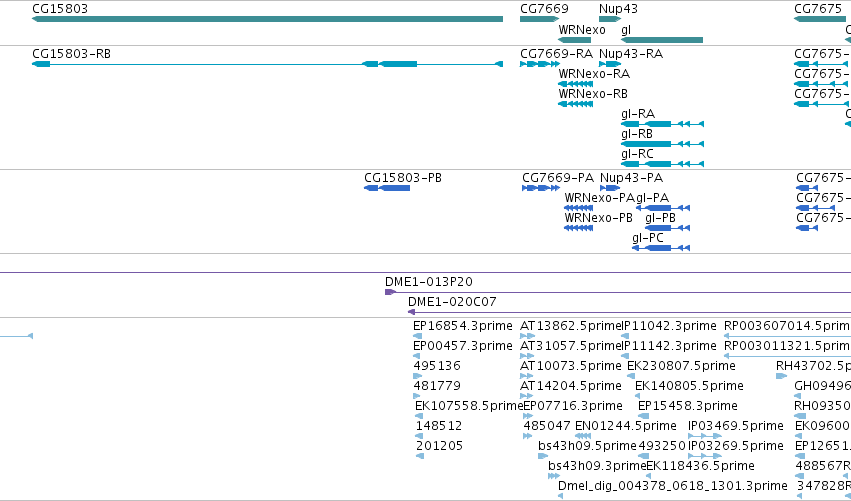Open BAC clone DME1-020C07

(x=452, y=302)
